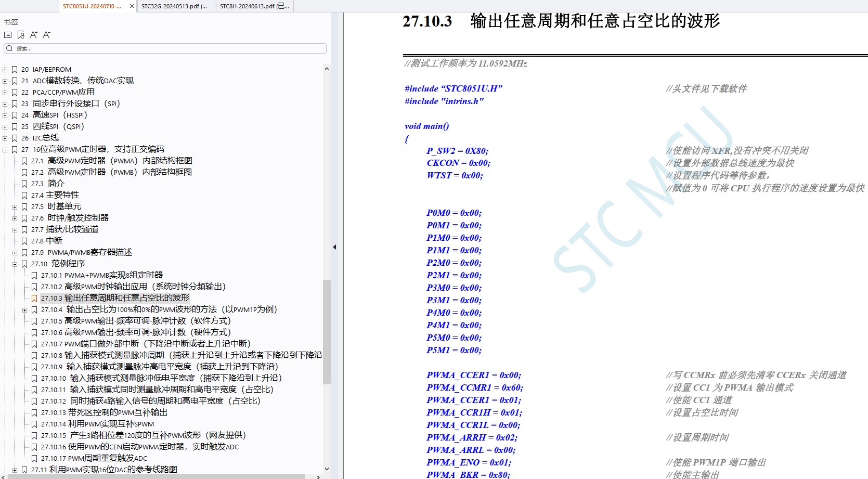Close the STC8051U-20240710 tab
The height and width of the screenshot is (479, 868).
coord(131,6)
